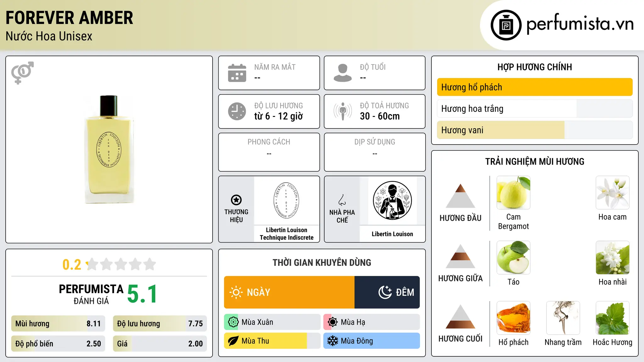This screenshot has width=644, height=362.
Task: Click the Thời gian khuyên dùng heading
Action: click(x=322, y=263)
